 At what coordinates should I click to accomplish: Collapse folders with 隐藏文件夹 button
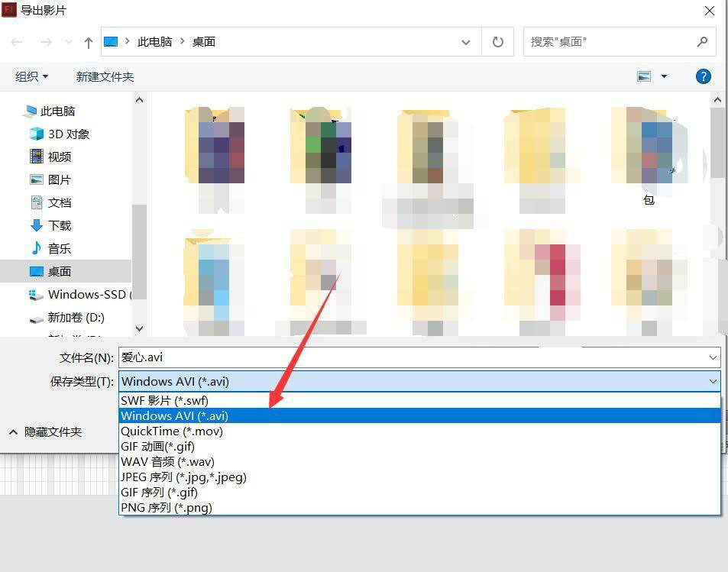46,432
